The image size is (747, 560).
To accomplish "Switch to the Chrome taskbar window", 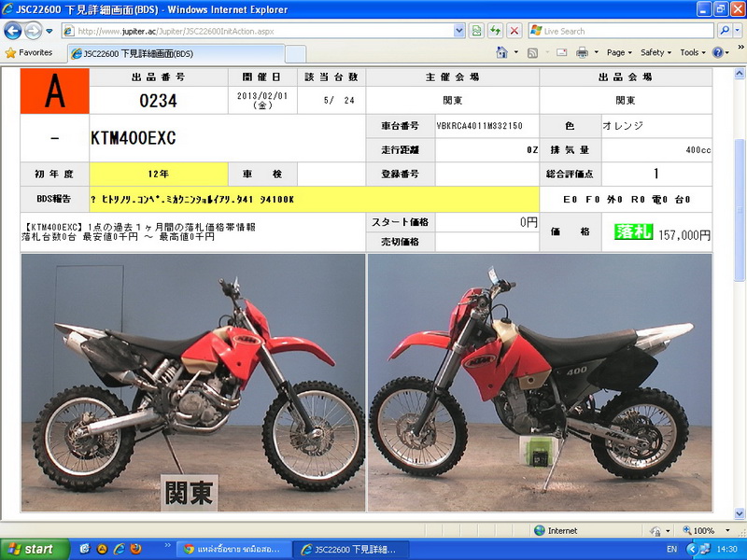I will [x=233, y=550].
